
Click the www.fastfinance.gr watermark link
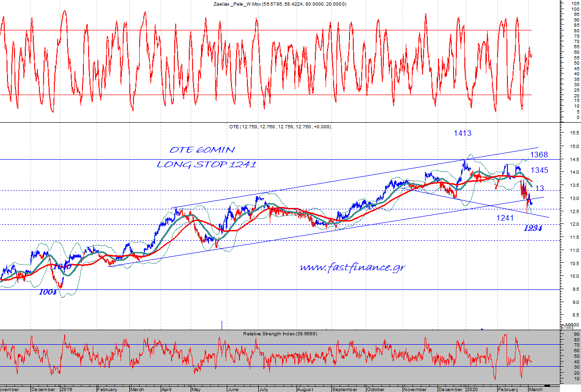click(x=352, y=267)
